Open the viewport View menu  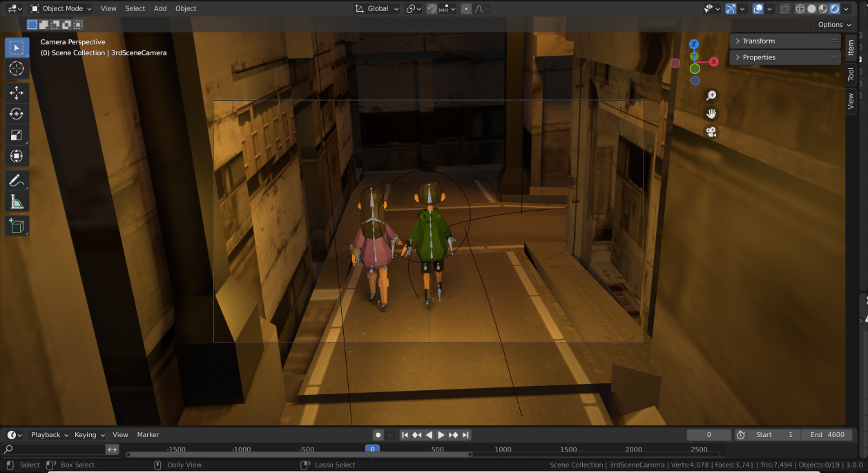tap(108, 9)
